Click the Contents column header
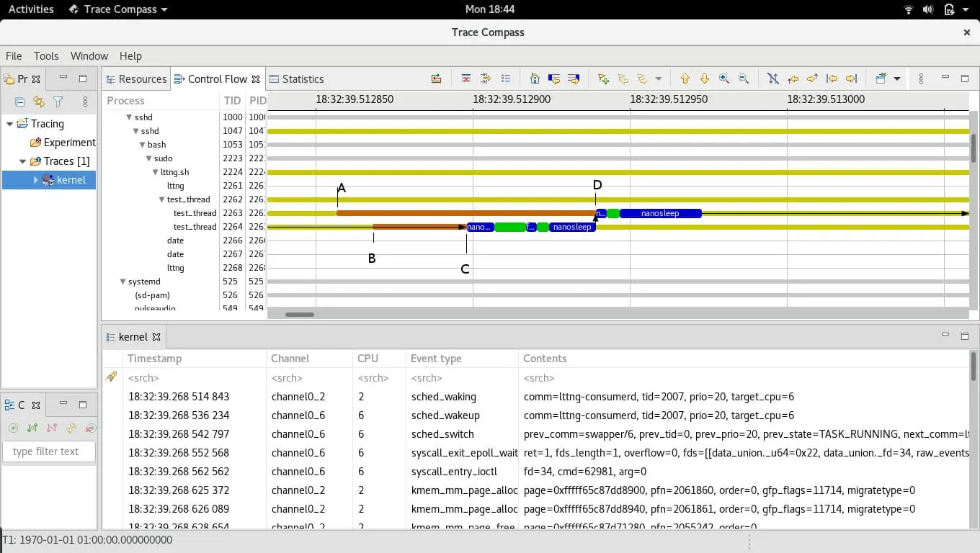The image size is (980, 553). pyautogui.click(x=744, y=359)
